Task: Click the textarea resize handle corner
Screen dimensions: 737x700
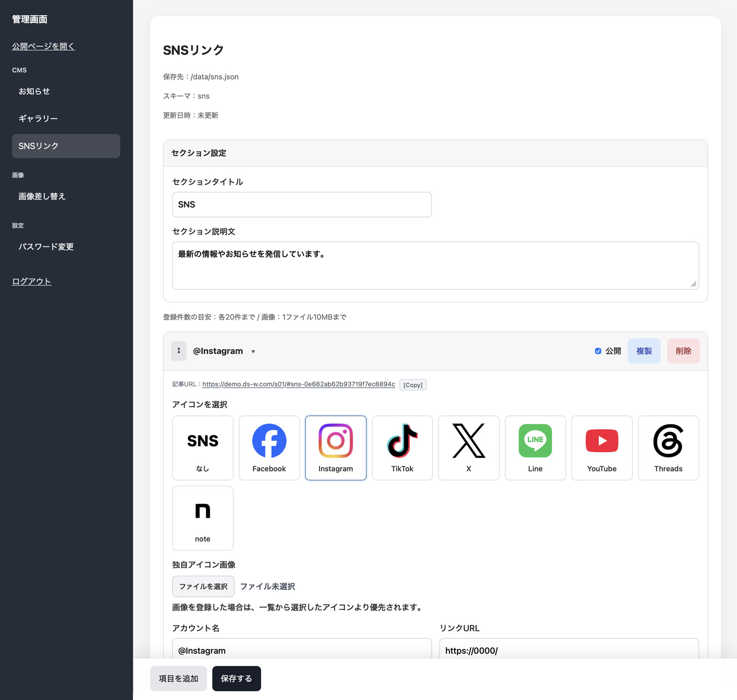Action: [x=694, y=284]
